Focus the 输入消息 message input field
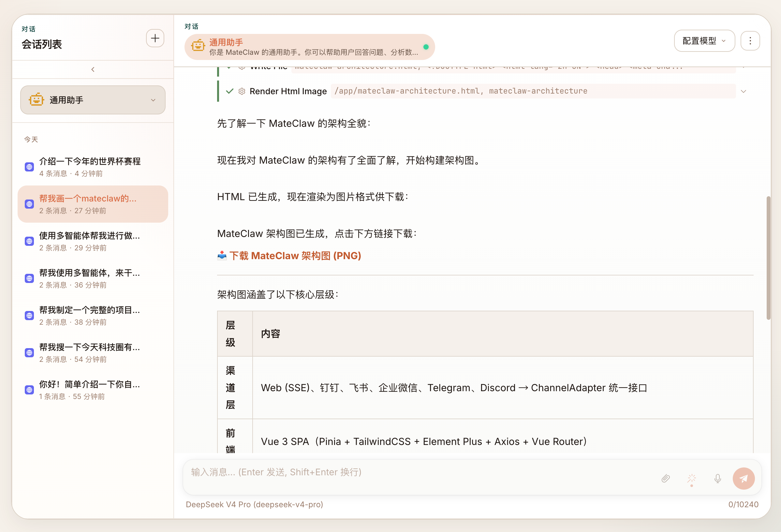The width and height of the screenshot is (781, 532). 417,473
